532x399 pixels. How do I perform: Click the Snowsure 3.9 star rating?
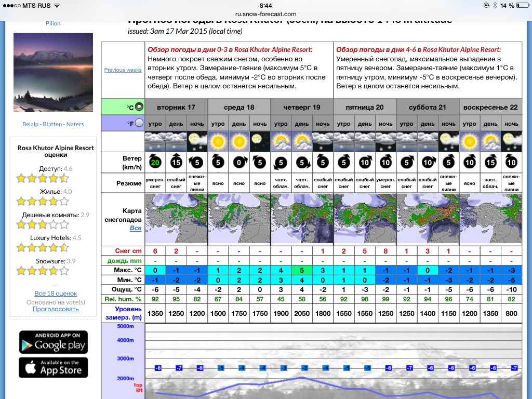point(43,270)
